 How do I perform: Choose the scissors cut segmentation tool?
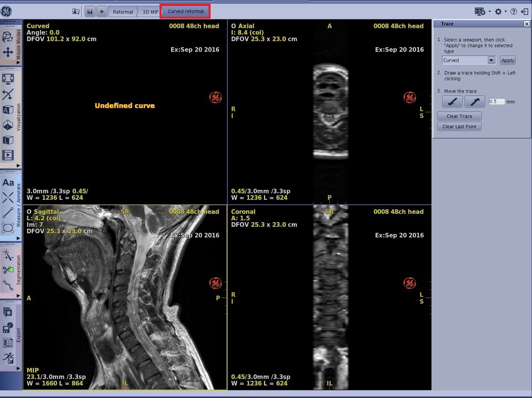tap(8, 270)
